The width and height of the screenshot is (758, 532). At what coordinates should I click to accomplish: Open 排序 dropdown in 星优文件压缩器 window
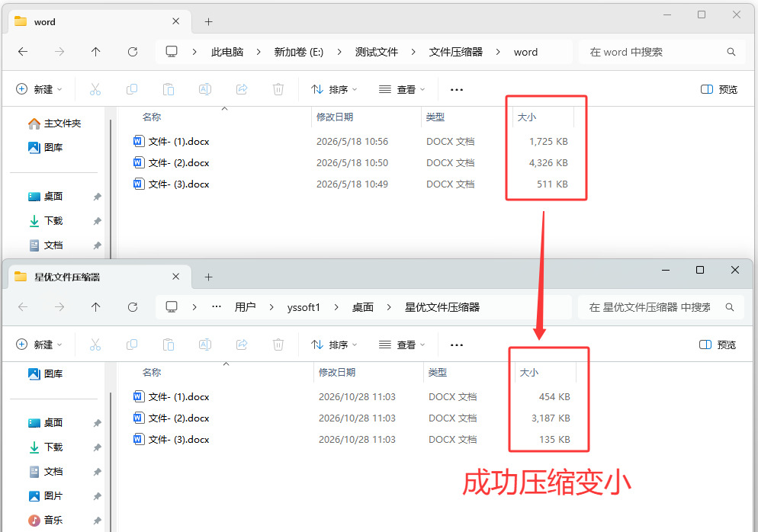[x=334, y=345]
